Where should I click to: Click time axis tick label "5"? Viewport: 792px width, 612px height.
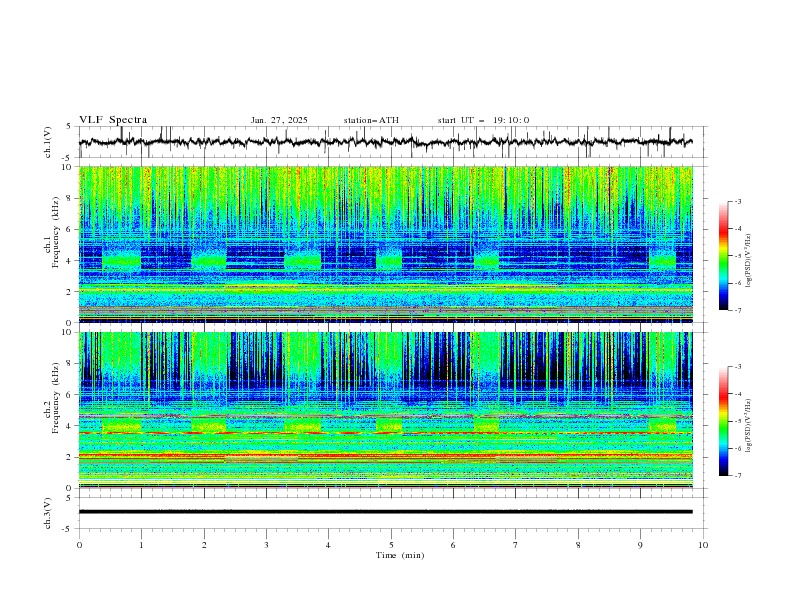(x=391, y=545)
